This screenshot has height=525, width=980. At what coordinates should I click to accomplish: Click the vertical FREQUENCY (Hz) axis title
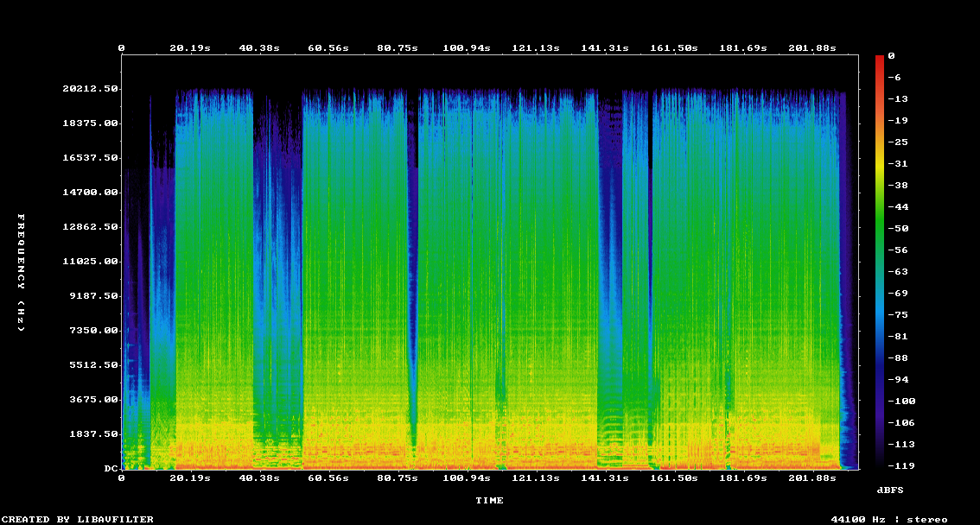coord(22,272)
